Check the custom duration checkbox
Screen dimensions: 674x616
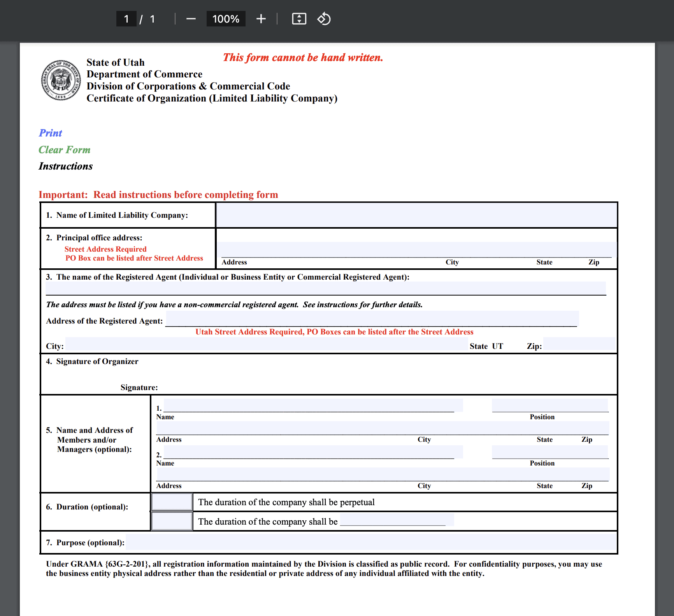(x=172, y=521)
